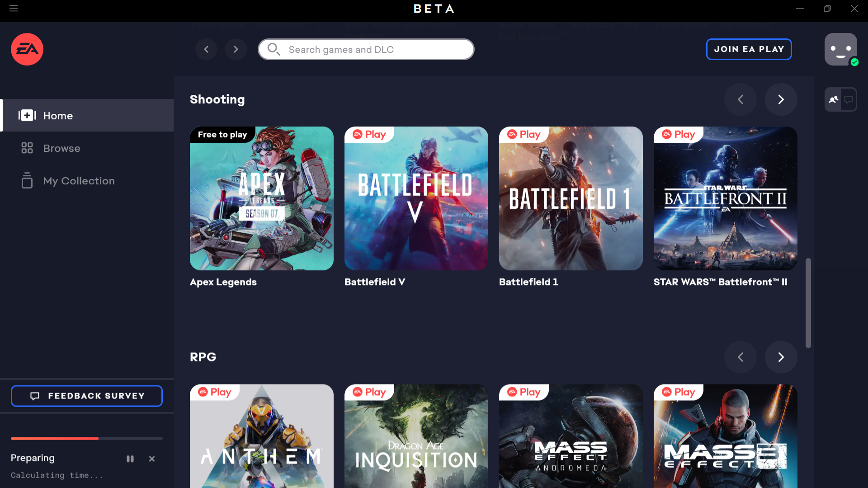Image resolution: width=868 pixels, height=488 pixels.
Task: Open the Home section icon
Action: click(27, 115)
